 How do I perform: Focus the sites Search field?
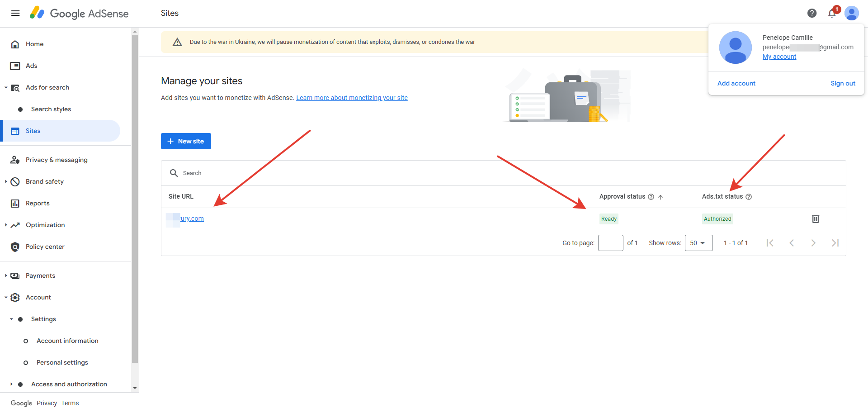click(504, 173)
